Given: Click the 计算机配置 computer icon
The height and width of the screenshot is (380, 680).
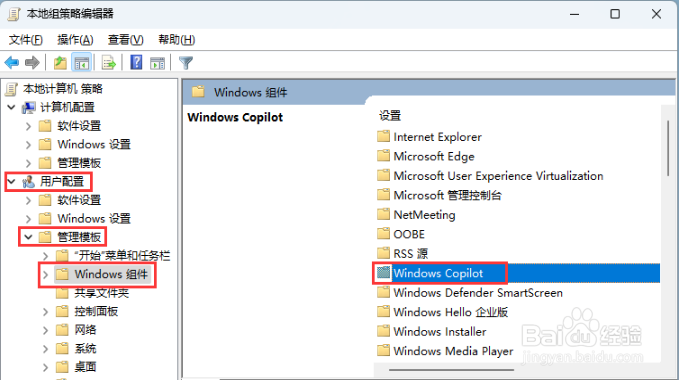Looking at the screenshot, I should pos(29,107).
